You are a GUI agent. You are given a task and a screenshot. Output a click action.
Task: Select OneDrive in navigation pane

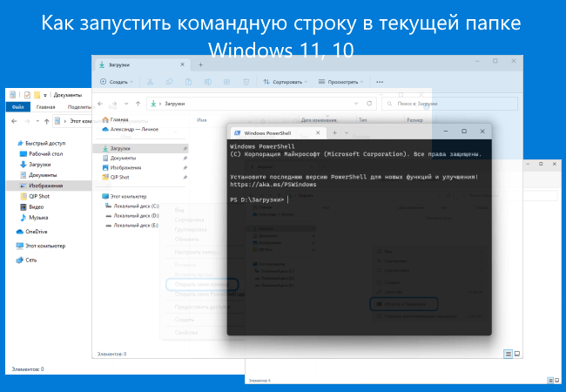pos(36,232)
